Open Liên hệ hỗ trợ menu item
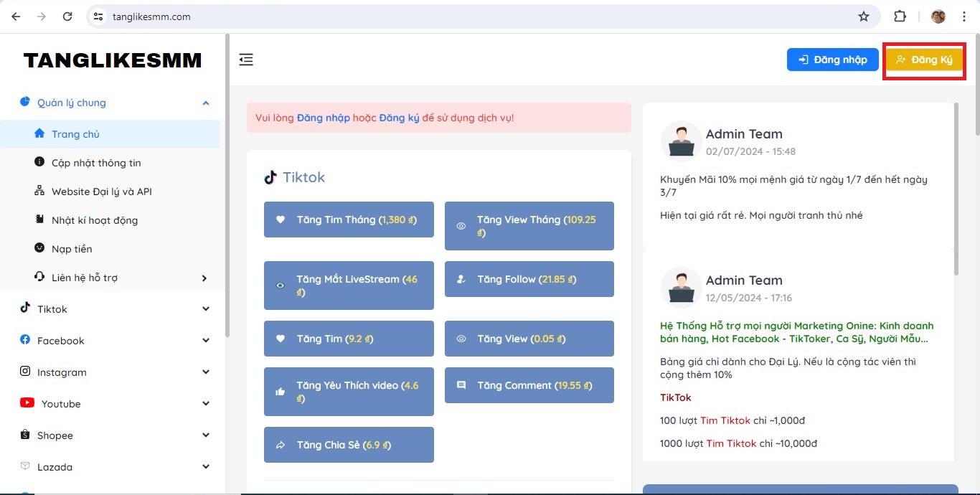 pyautogui.click(x=110, y=278)
